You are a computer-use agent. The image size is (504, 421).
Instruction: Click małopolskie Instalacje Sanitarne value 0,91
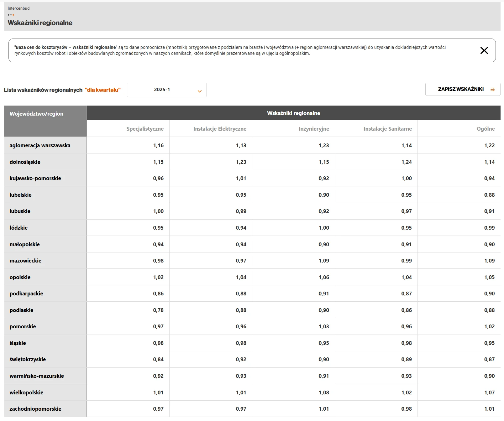coord(407,244)
